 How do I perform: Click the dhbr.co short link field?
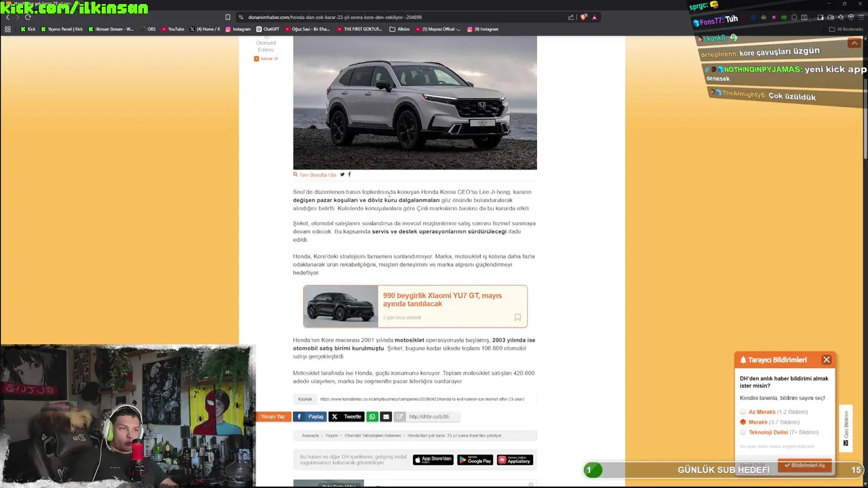[434, 417]
